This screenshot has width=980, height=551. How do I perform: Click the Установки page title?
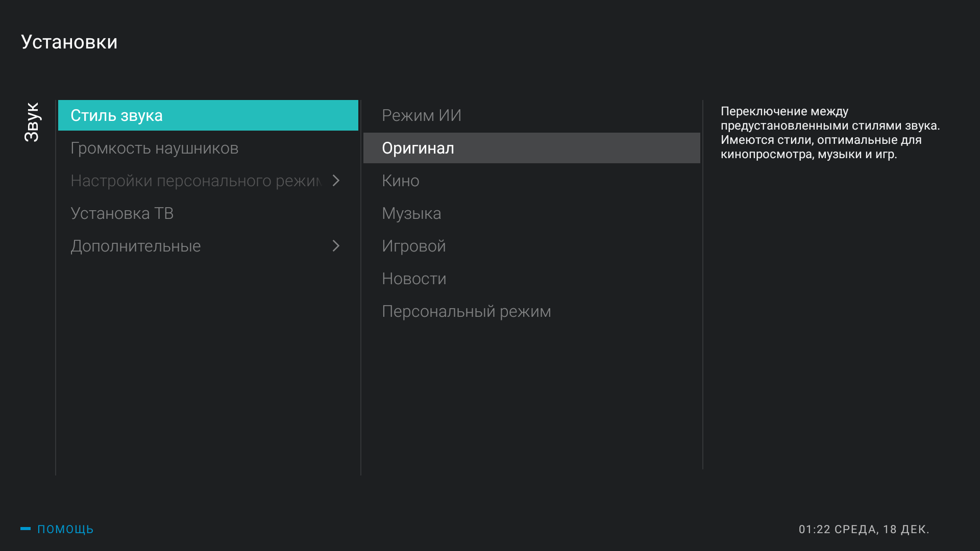[69, 42]
